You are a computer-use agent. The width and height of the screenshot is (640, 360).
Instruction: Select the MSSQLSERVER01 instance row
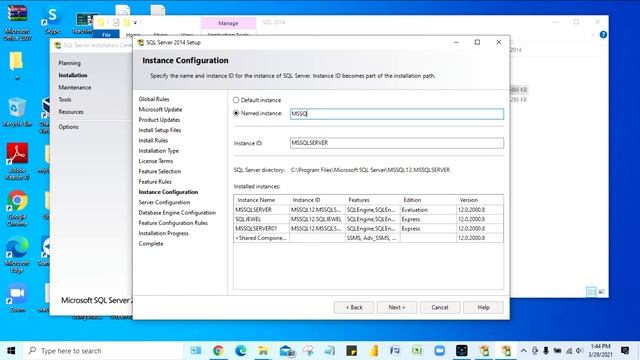pos(368,229)
